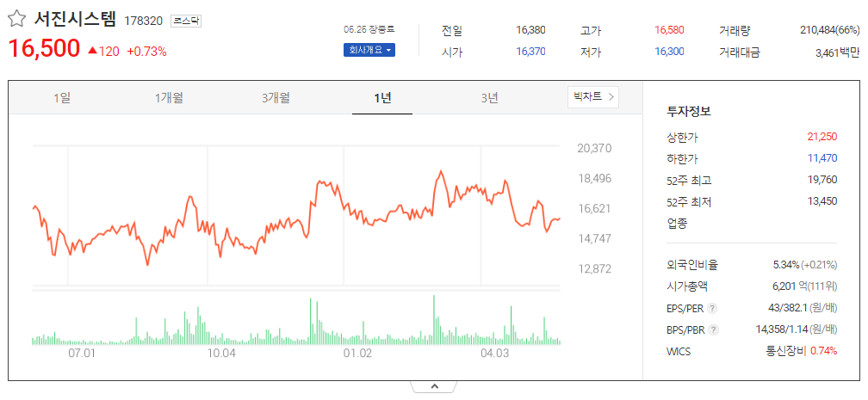The height and width of the screenshot is (400, 868).
Task: Click chart date label 01.02
Action: point(357,353)
